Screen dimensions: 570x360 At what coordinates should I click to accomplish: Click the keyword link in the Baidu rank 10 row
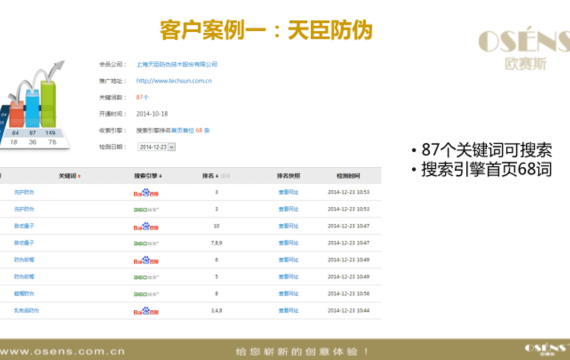click(24, 226)
